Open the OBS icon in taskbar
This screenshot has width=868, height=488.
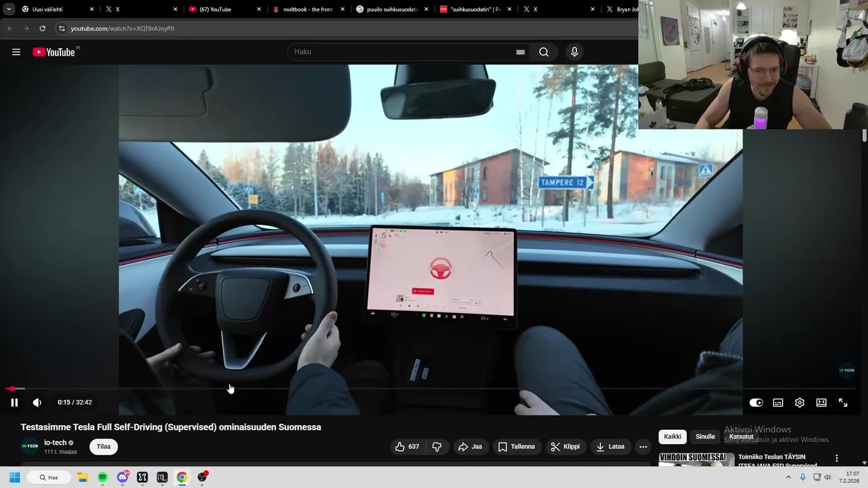202,477
